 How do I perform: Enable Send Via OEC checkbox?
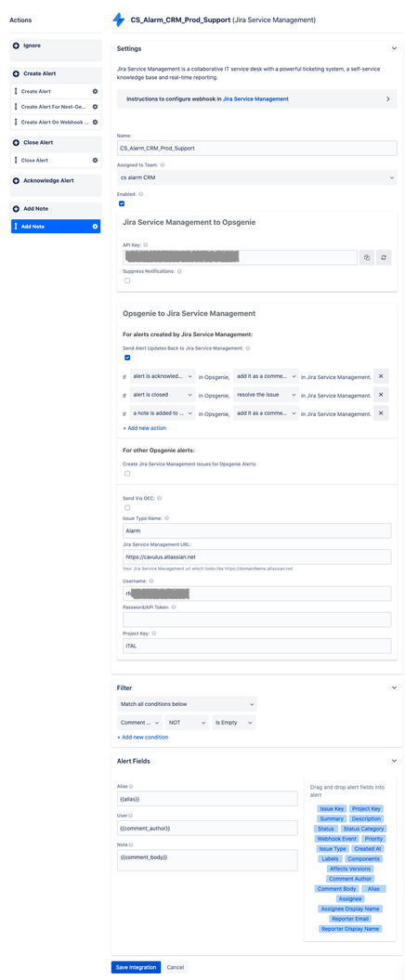coord(127,507)
